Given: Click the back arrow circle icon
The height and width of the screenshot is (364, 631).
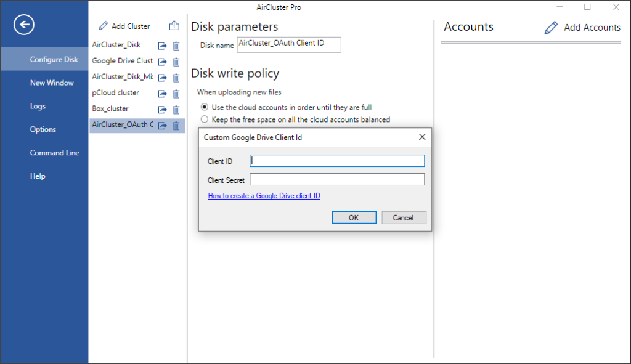Looking at the screenshot, I should (x=24, y=25).
